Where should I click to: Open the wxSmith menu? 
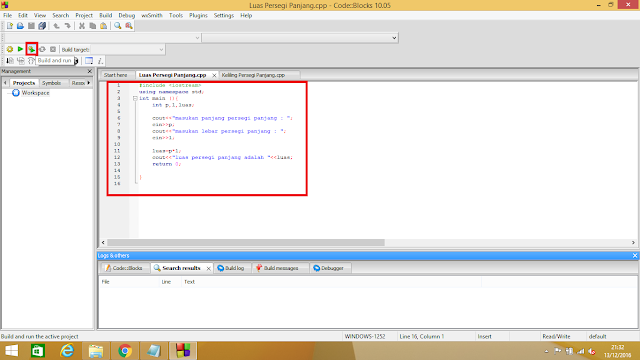tap(152, 16)
